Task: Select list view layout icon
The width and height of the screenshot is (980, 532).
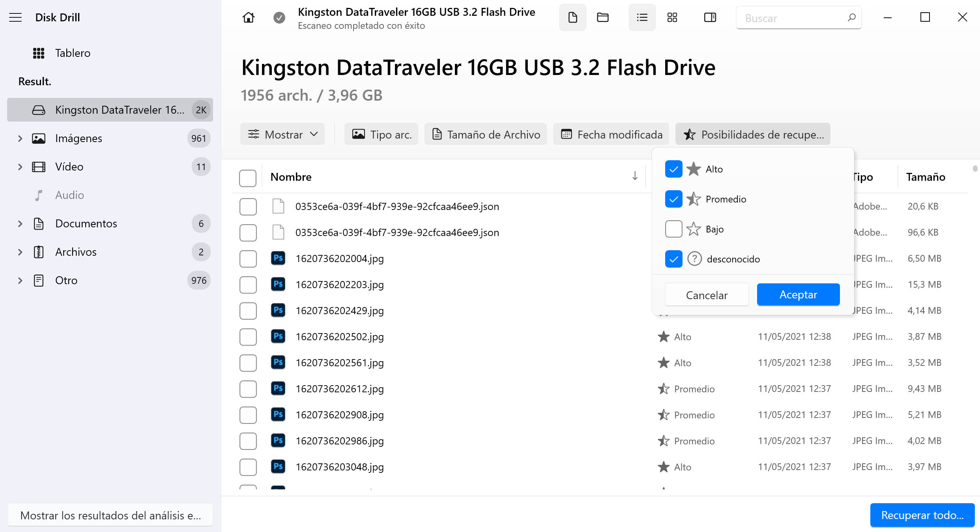Action: pos(642,17)
